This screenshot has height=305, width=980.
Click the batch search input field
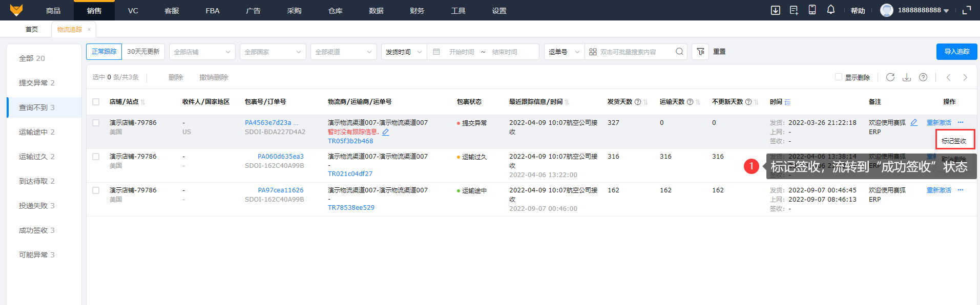pos(635,52)
